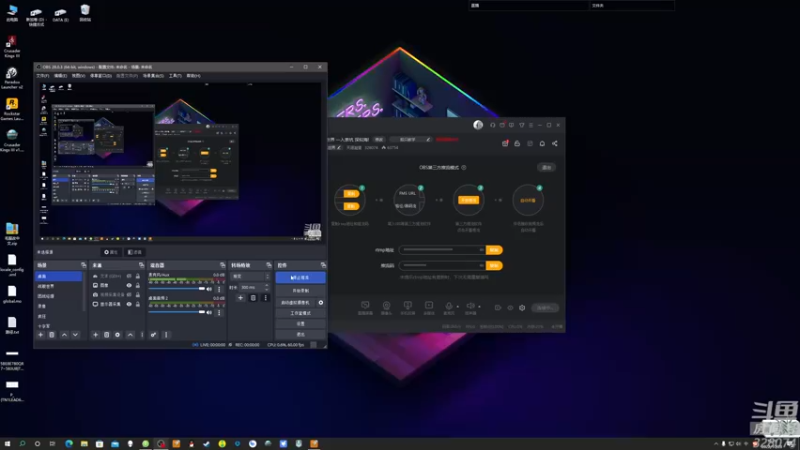Mute Desktop Audio 2 channel in mixer

pyautogui.click(x=209, y=312)
